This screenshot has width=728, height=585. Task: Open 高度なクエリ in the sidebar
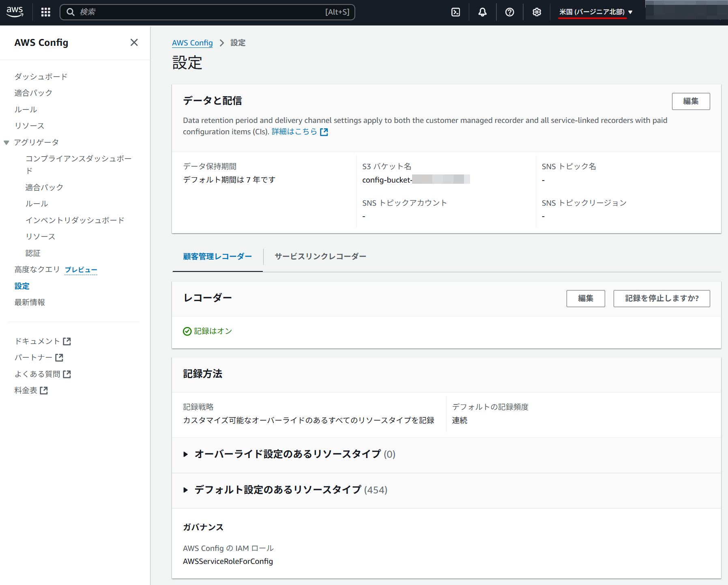point(37,269)
